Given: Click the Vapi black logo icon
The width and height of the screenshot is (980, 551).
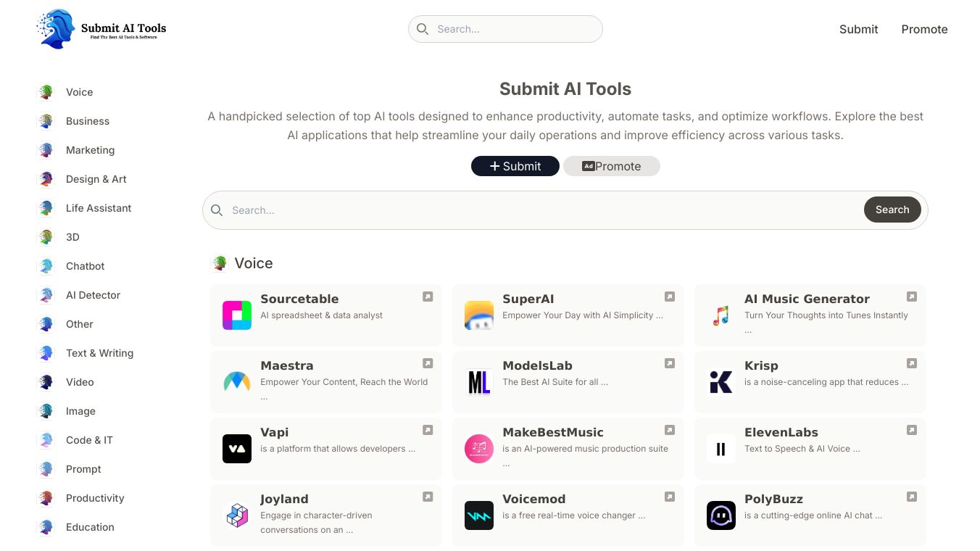Looking at the screenshot, I should pos(237,449).
